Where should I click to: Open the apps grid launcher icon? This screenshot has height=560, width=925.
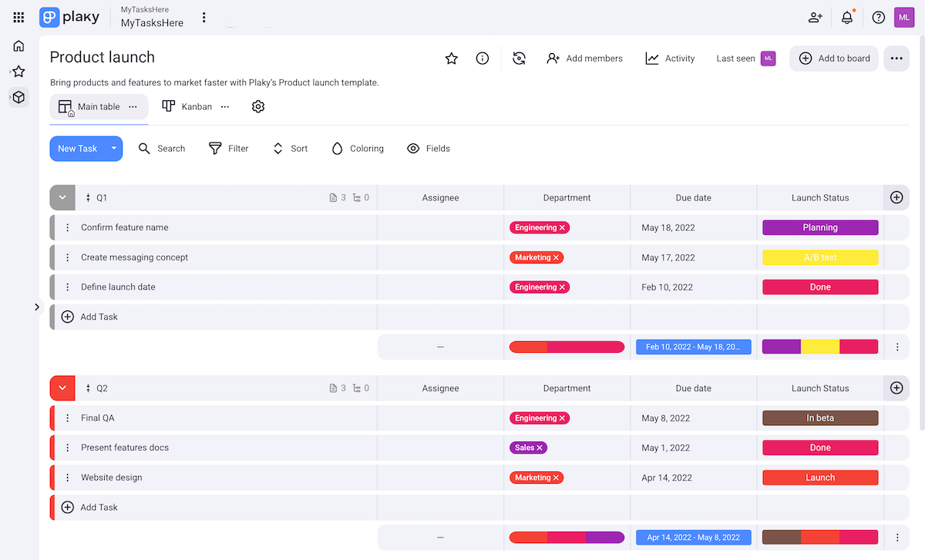18,17
